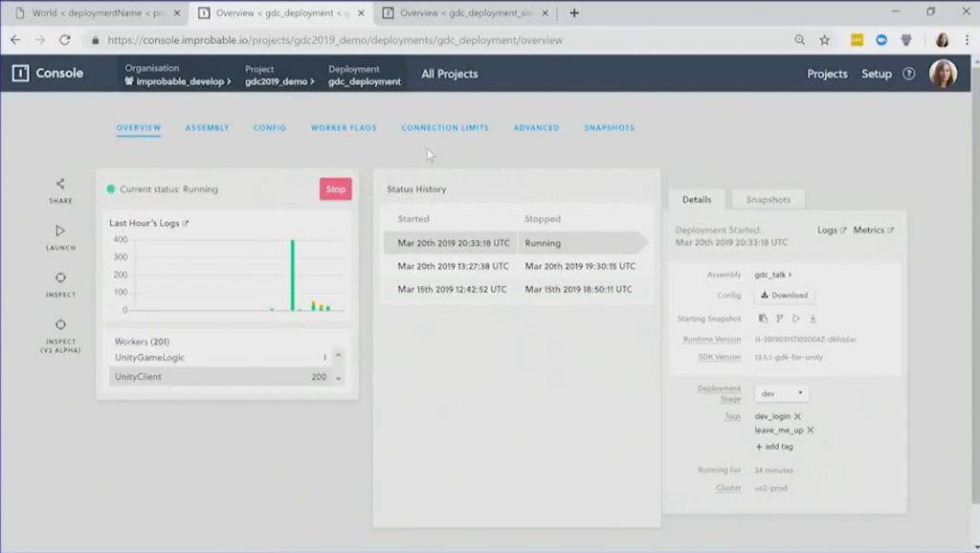The width and height of the screenshot is (980, 553).
Task: Open the gdc_talk assembly link
Action: (x=773, y=275)
